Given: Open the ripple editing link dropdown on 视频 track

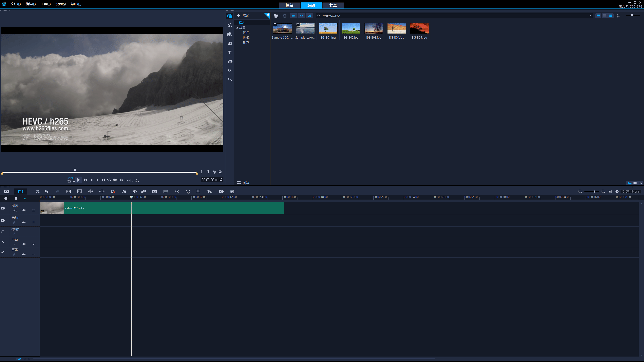Looking at the screenshot, I should tap(15, 210).
